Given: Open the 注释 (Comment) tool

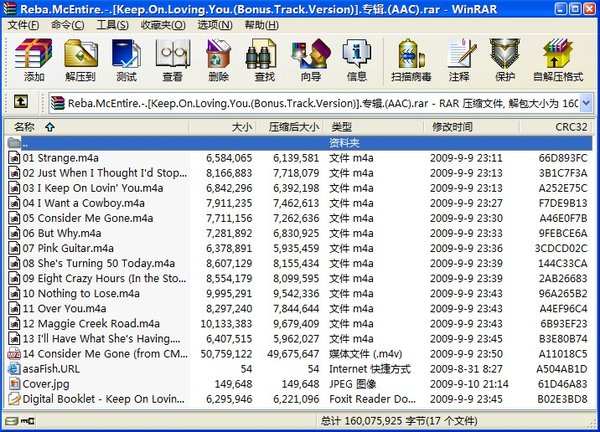Looking at the screenshot, I should [460, 60].
